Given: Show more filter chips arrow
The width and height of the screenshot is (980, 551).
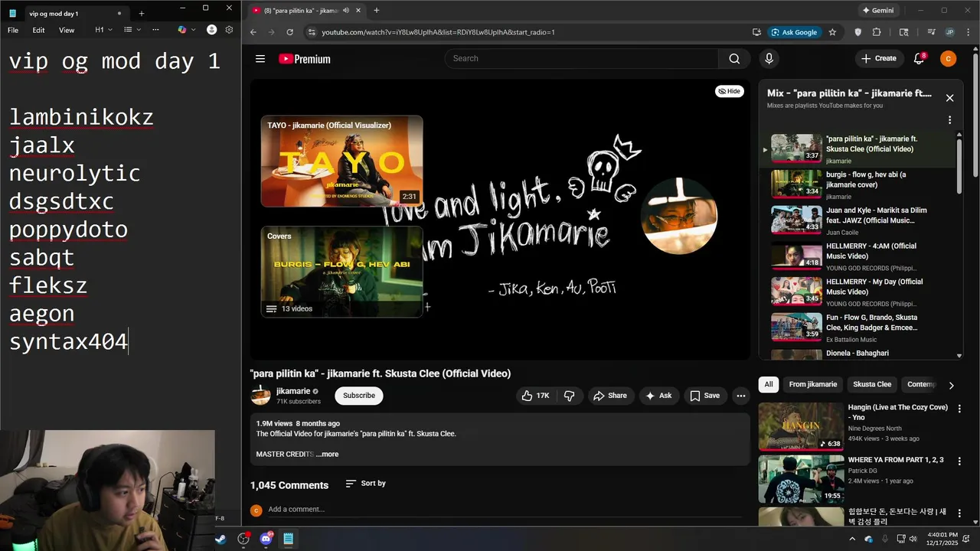Looking at the screenshot, I should point(951,385).
